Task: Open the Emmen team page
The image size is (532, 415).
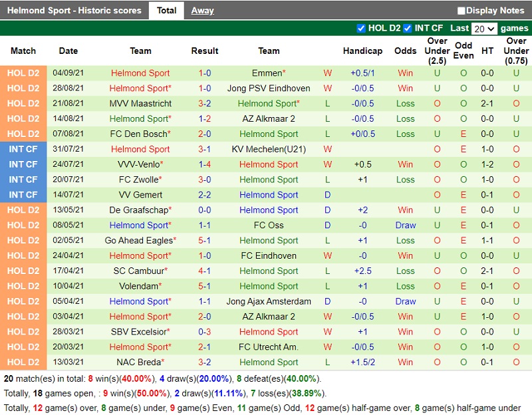Action: (x=269, y=73)
